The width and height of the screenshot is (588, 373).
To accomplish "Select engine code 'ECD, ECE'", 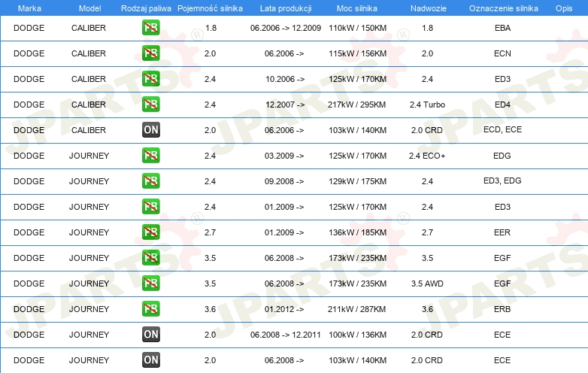I will pos(502,129).
